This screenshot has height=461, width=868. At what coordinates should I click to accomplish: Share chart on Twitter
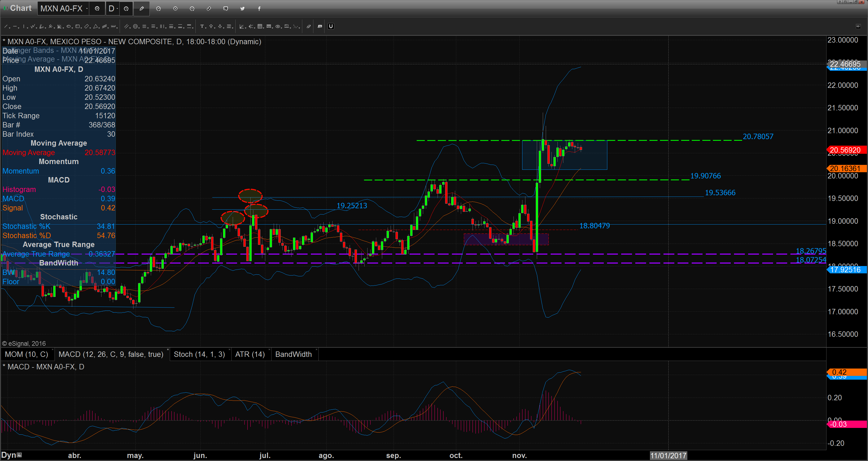(x=242, y=8)
